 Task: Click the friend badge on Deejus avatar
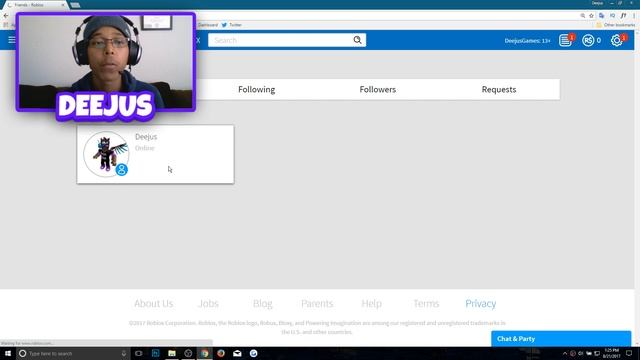click(x=121, y=169)
